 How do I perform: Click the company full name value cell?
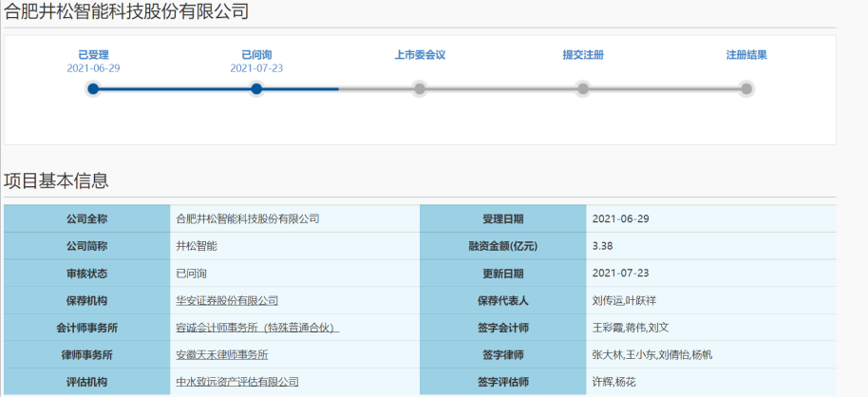tap(295, 218)
